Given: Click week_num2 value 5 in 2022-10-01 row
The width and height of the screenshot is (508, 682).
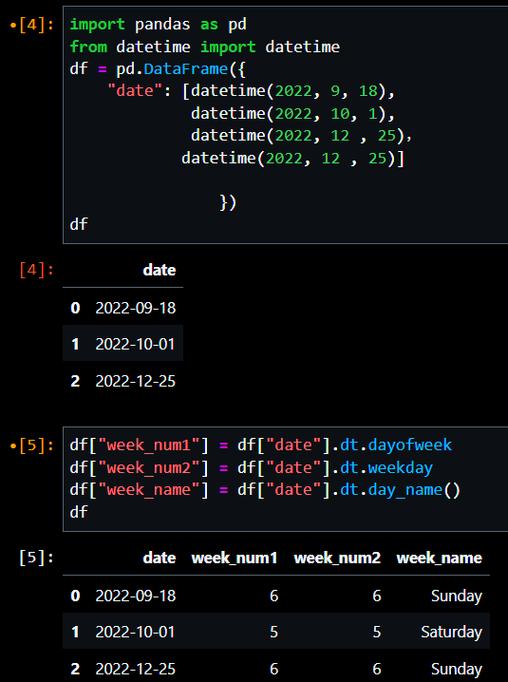Looking at the screenshot, I should (377, 632).
